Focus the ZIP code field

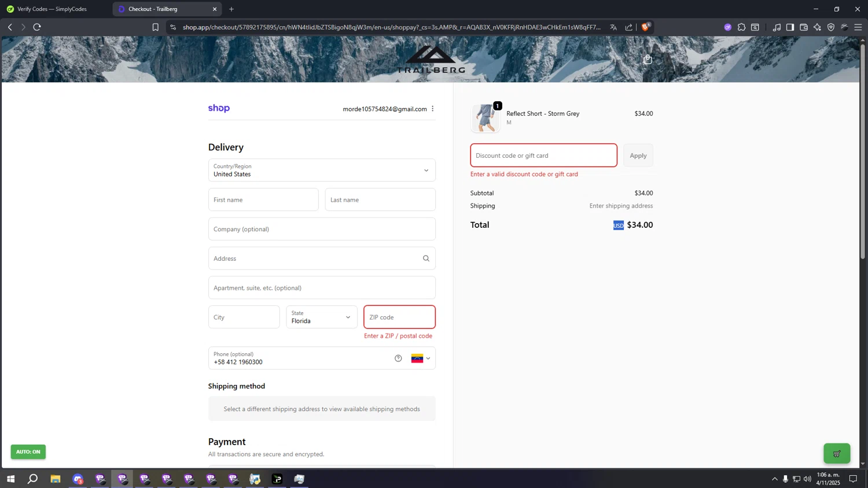[x=399, y=317]
